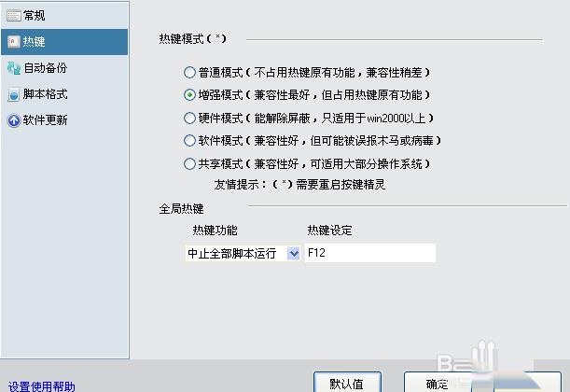The image size is (570, 392).
Task: Choose 软件模式 hotkey mode
Action: pyautogui.click(x=189, y=141)
